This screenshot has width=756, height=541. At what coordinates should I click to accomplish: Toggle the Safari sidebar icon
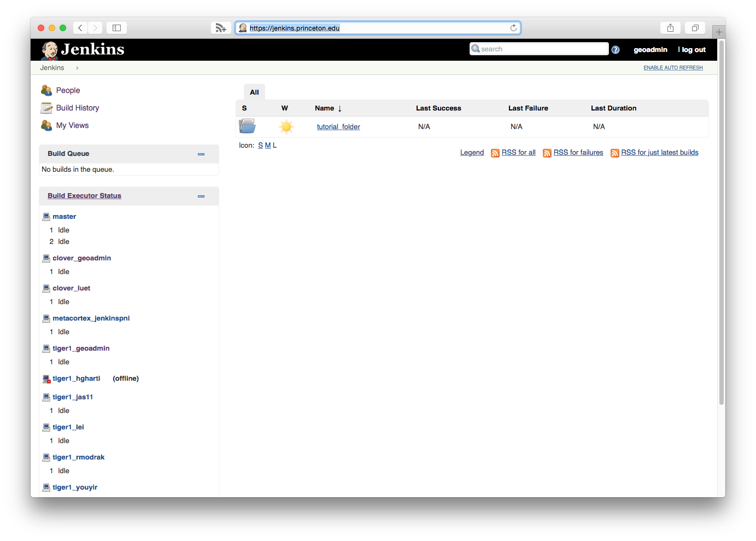pyautogui.click(x=116, y=28)
